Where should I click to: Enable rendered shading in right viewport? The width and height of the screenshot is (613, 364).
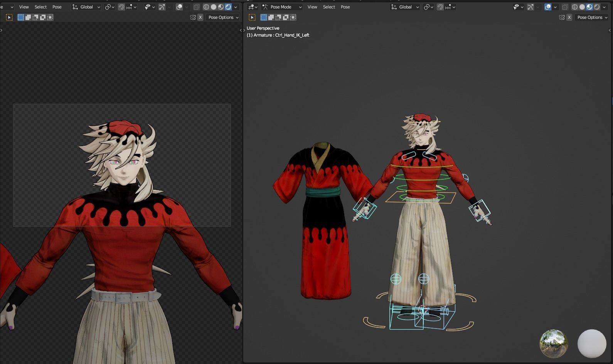[597, 7]
